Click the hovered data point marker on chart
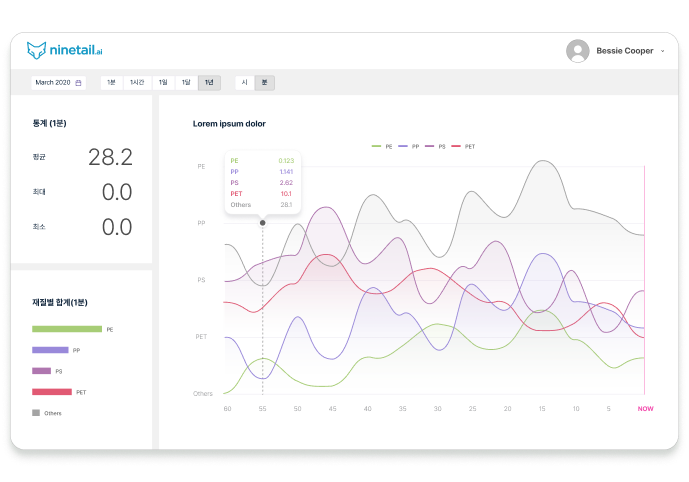This screenshot has height=482, width=689. click(x=263, y=223)
